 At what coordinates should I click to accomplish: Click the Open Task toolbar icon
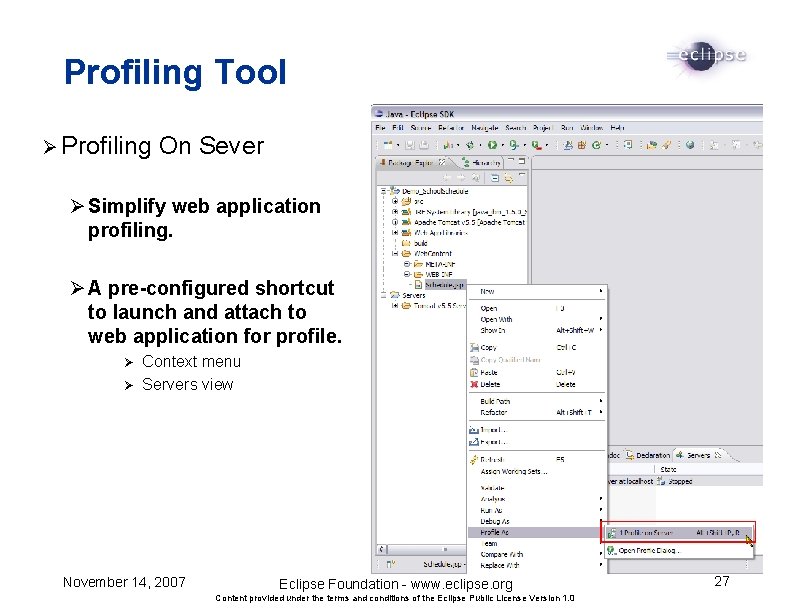coord(652,145)
